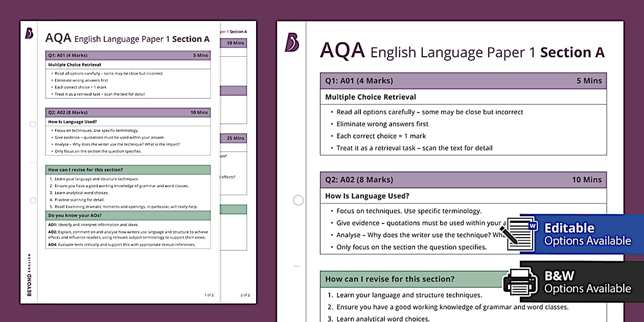
Task: Click the Beyond logo on the small left page
Action: pyautogui.click(x=29, y=34)
